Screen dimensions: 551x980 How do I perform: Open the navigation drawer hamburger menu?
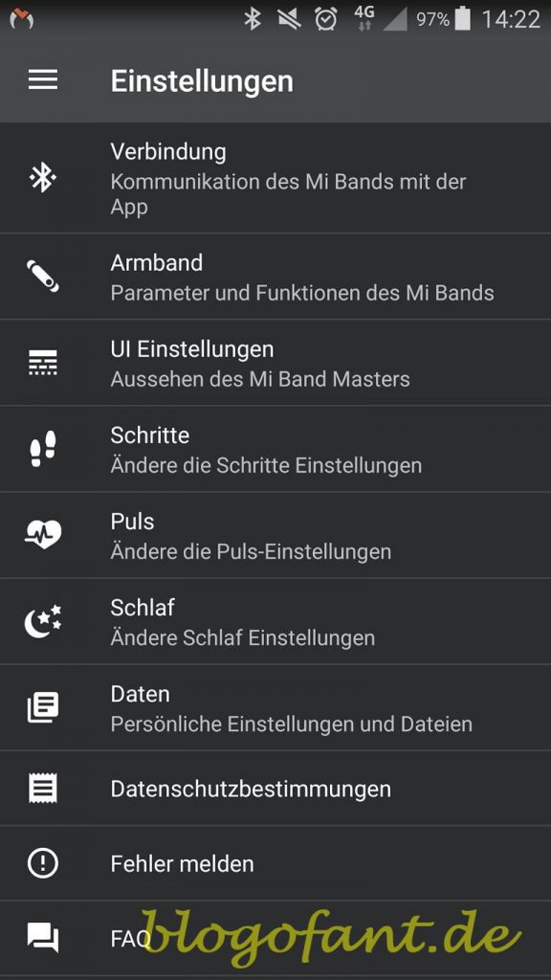click(x=42, y=80)
